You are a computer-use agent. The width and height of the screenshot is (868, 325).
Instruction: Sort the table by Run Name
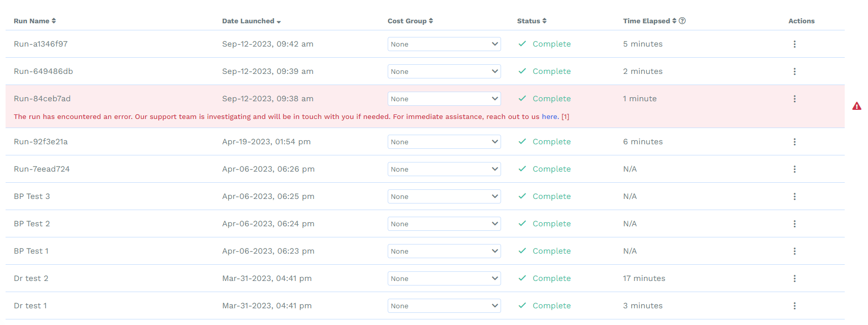point(35,21)
